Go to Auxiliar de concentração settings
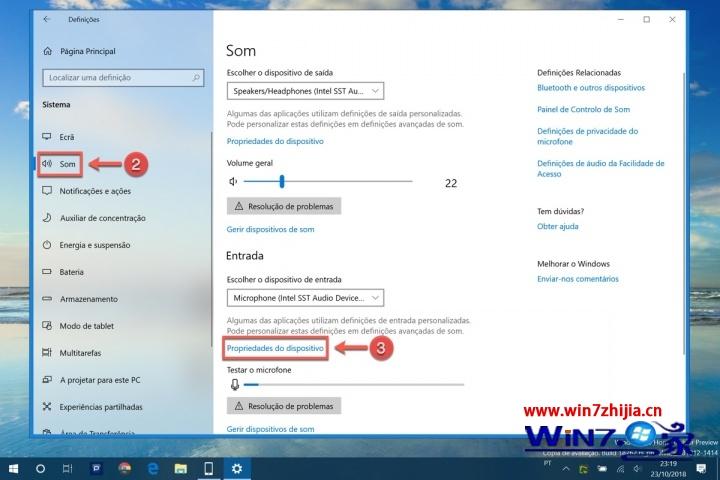 103,218
